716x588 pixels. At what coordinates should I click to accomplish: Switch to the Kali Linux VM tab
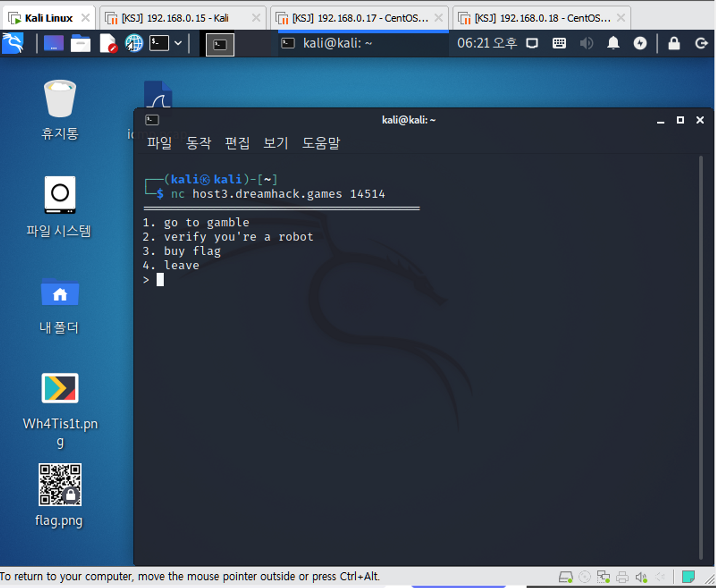point(48,18)
